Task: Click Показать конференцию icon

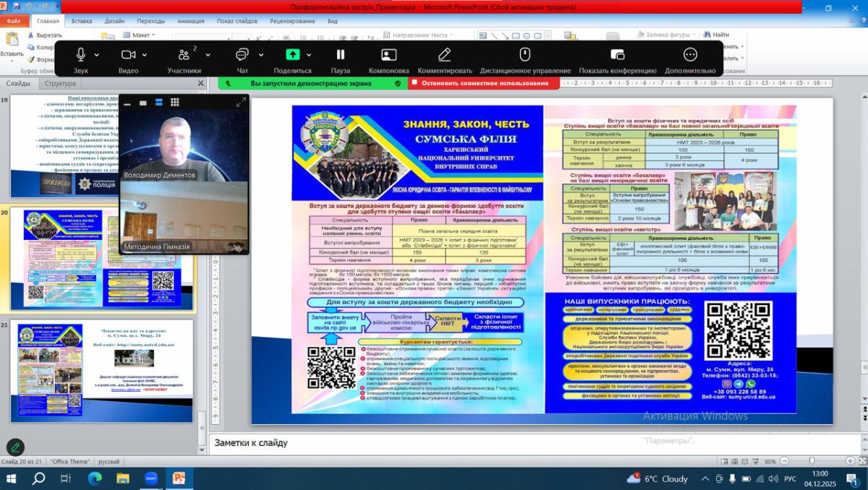Action: point(617,55)
